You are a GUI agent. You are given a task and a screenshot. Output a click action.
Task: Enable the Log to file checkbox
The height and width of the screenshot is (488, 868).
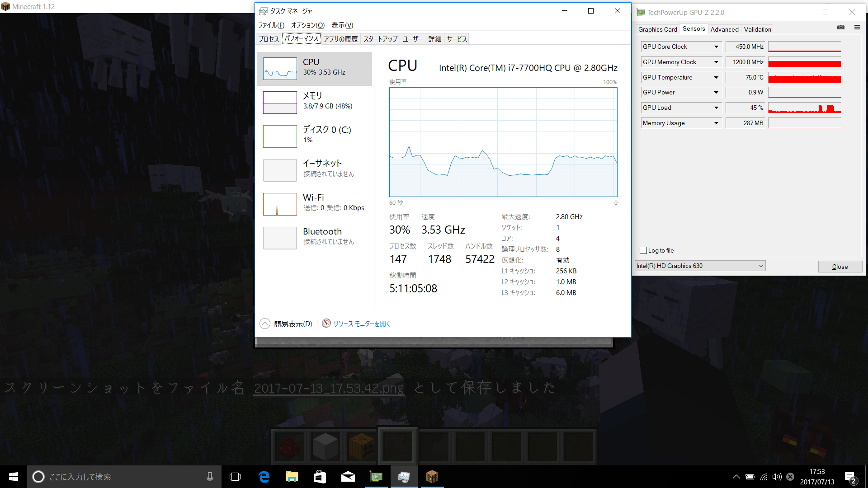643,250
